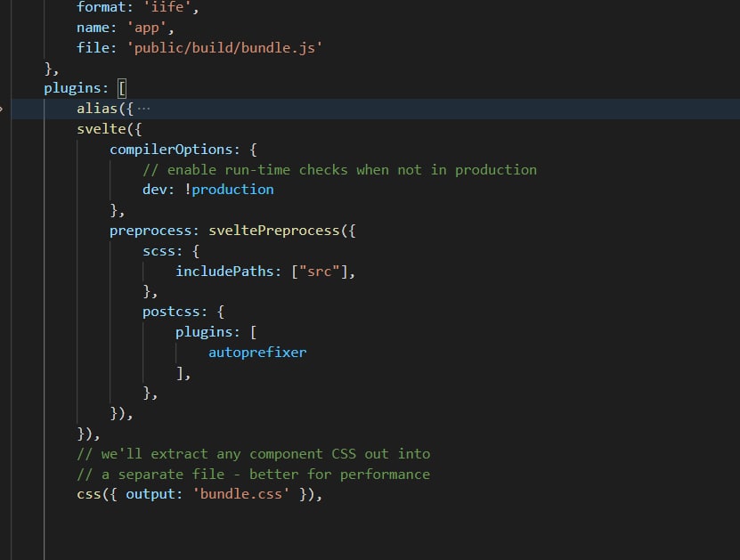Click the 'autoprefixer' identifier
This screenshot has width=740, height=560.
[257, 353]
